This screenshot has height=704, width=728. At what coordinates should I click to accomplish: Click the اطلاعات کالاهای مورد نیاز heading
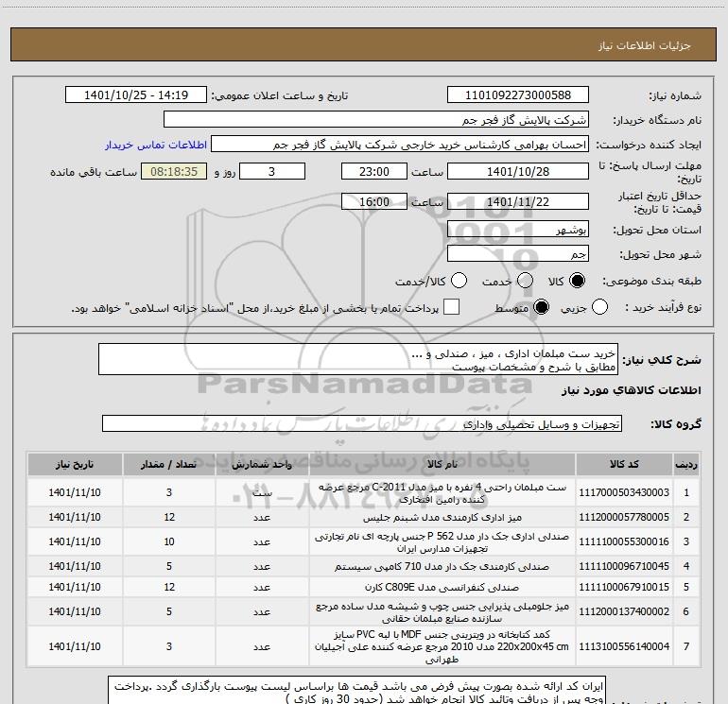coord(632,391)
